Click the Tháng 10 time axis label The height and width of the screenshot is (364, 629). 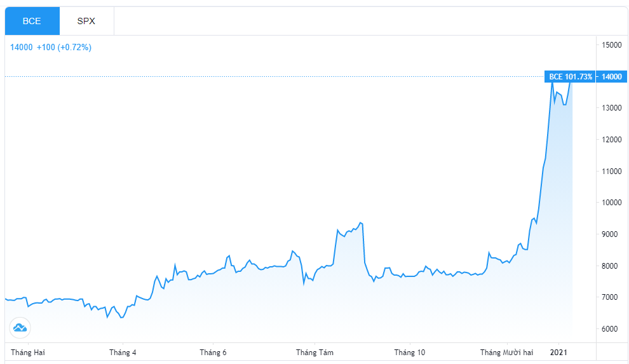410,353
